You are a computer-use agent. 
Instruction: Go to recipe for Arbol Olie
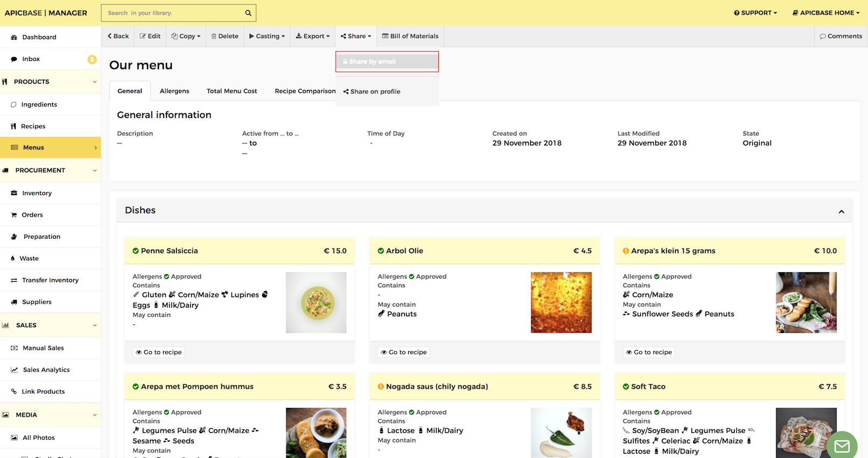tap(404, 352)
